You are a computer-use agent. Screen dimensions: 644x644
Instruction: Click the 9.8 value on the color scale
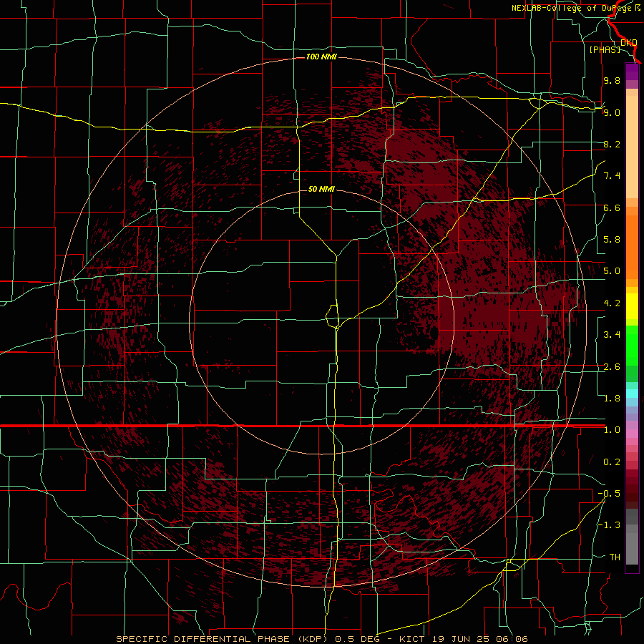(612, 80)
